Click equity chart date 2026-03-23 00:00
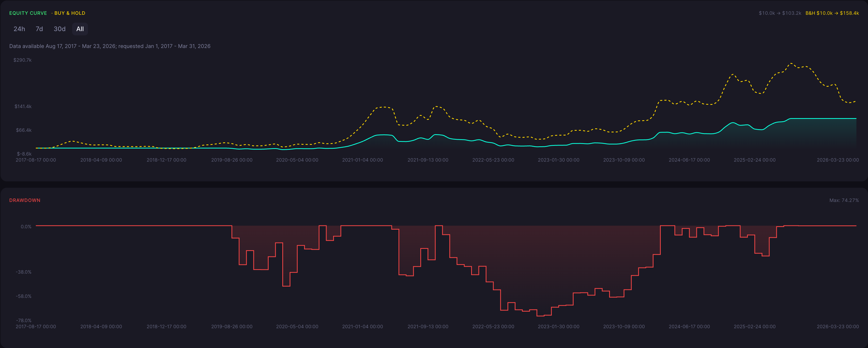The height and width of the screenshot is (348, 868). pyautogui.click(x=838, y=160)
